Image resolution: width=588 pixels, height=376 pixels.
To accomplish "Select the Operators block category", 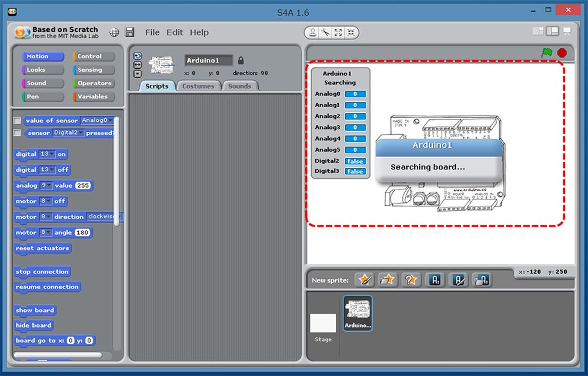I will coord(93,84).
